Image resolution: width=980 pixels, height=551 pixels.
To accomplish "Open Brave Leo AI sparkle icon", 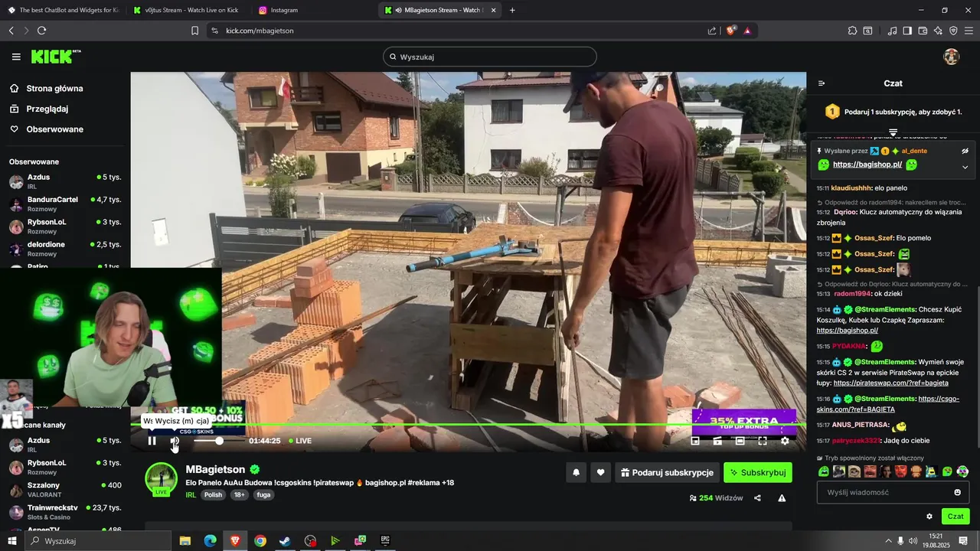I will click(938, 31).
